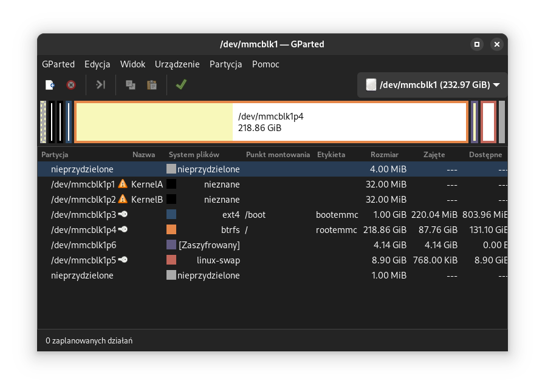545x392 pixels.
Task: Click the resize/move partition toolbar icon
Action: tap(101, 85)
